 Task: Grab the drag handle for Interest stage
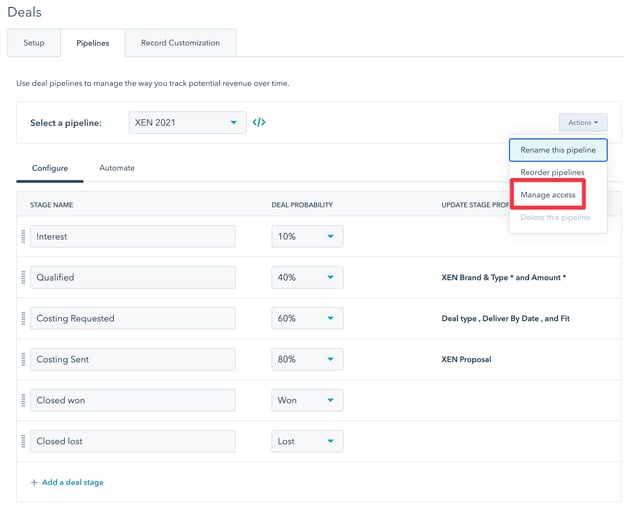click(23, 237)
